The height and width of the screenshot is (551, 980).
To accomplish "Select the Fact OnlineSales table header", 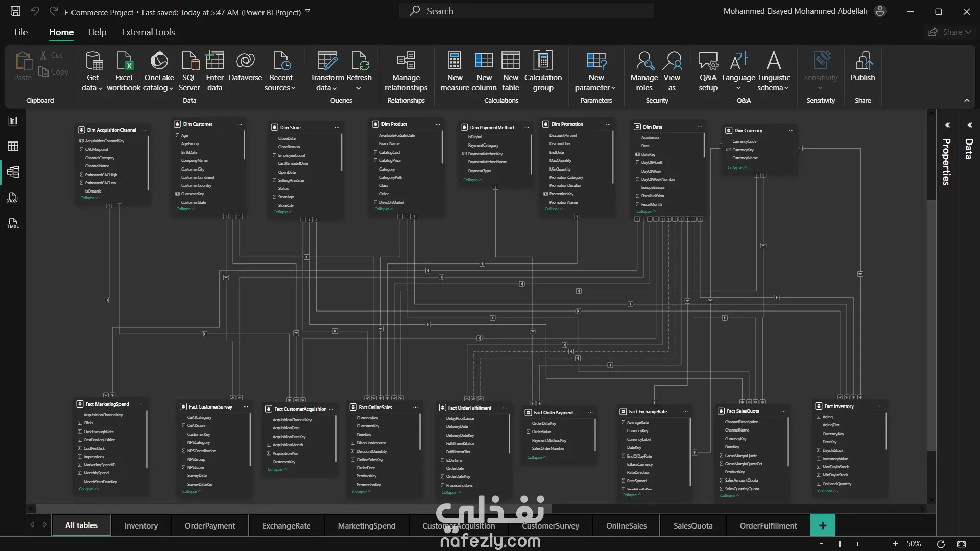I will 384,408.
